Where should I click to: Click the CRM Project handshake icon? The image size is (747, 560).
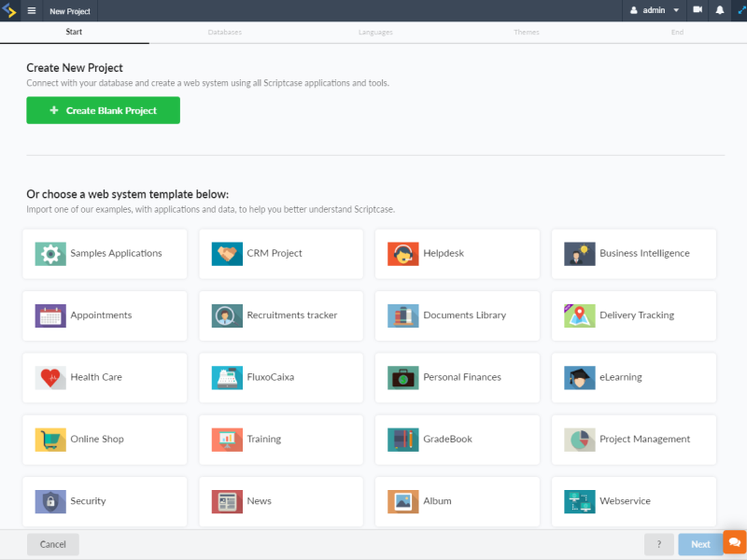coord(226,253)
